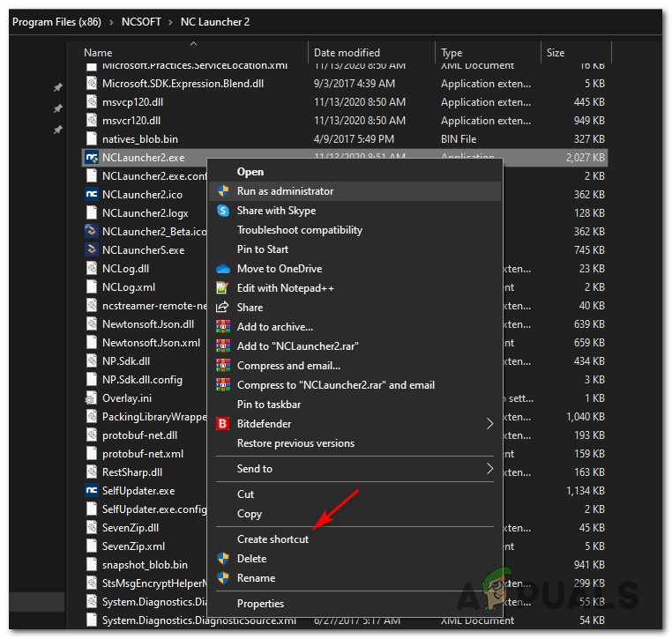The width and height of the screenshot is (672, 639).
Task: Sort by Date modified column header
Action: (347, 53)
